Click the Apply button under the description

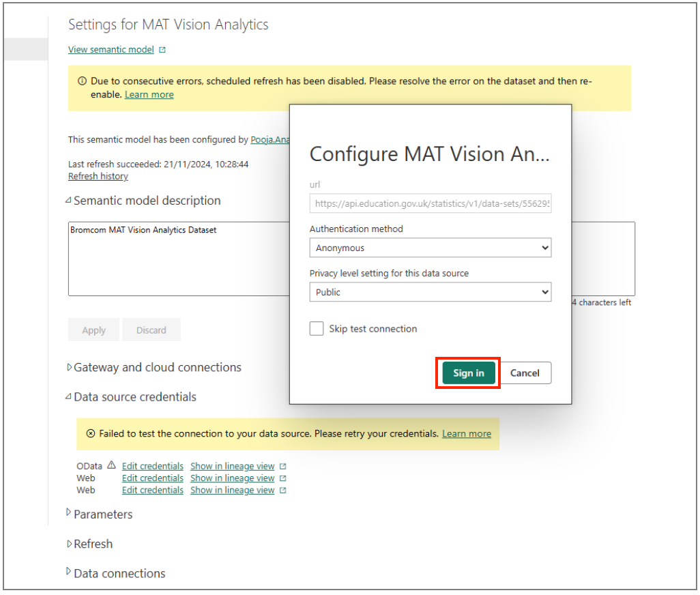click(x=93, y=330)
